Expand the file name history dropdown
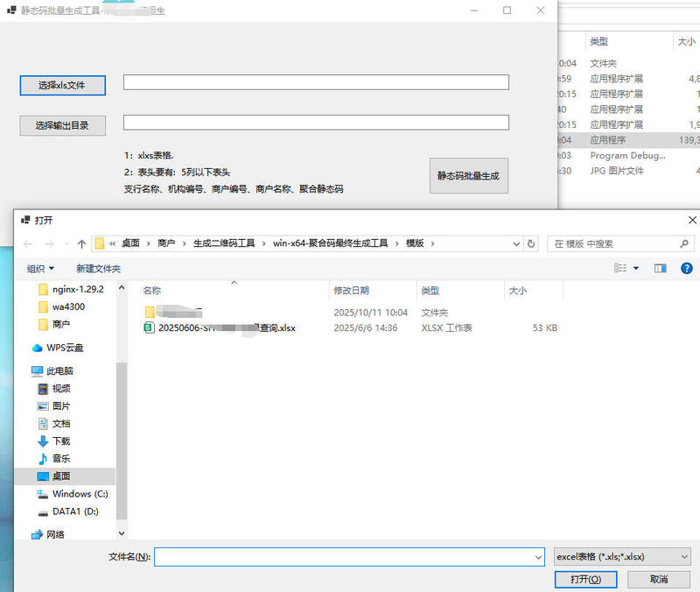 [538, 557]
